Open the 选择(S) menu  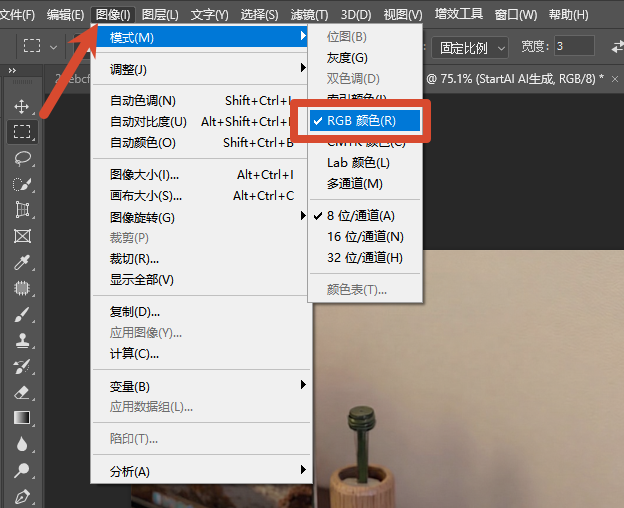[x=259, y=15]
